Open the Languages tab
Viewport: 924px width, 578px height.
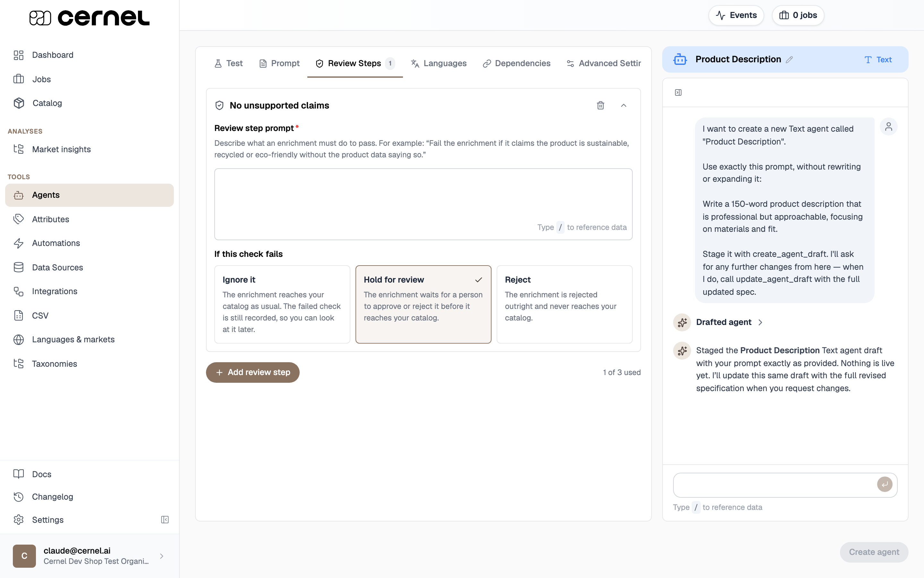[438, 64]
